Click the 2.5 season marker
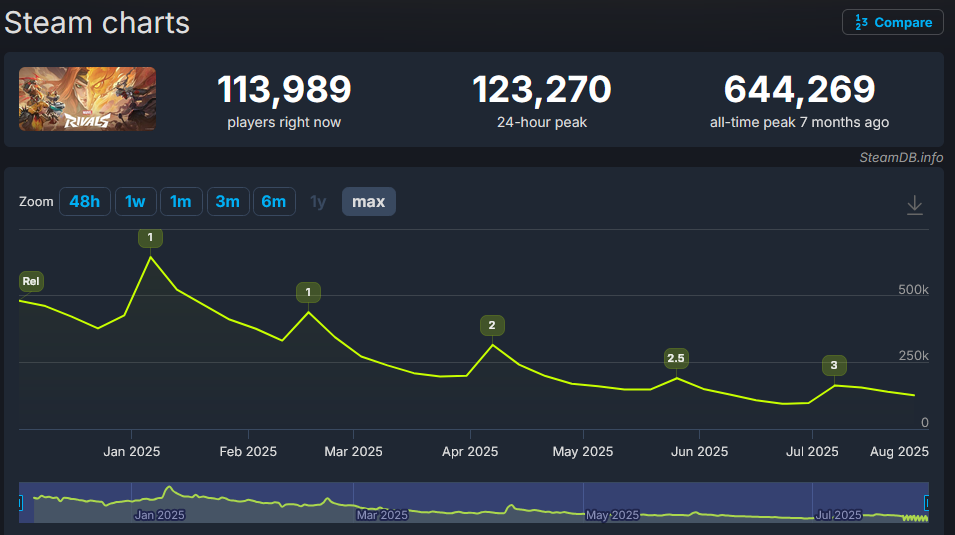 click(x=676, y=358)
